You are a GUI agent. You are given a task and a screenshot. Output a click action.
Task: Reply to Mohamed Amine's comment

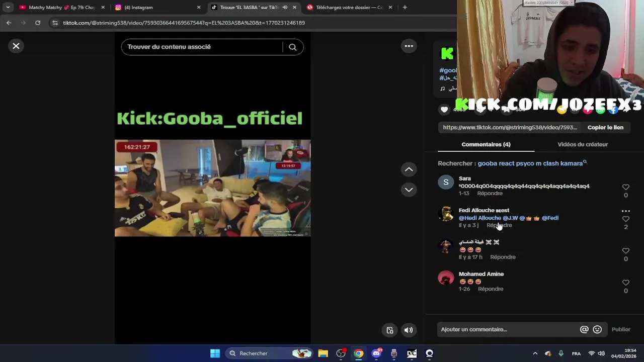pos(491,289)
